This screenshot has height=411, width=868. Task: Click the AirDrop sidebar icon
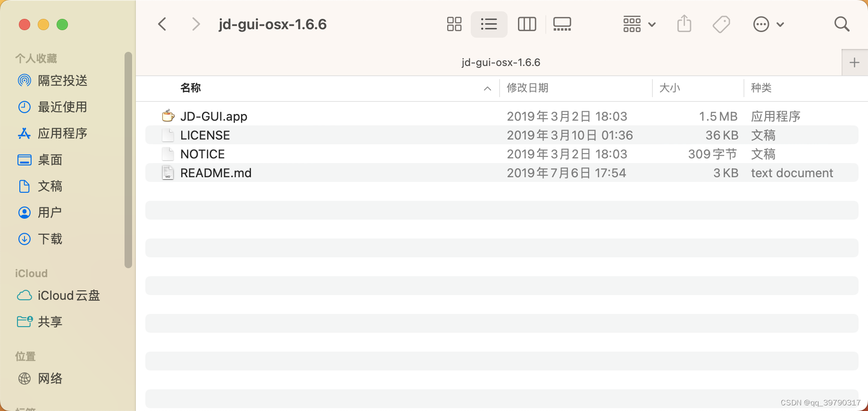tap(25, 81)
